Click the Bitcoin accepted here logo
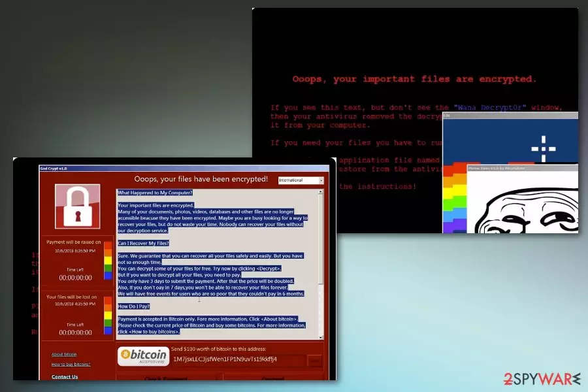The height and width of the screenshot is (392, 588). click(x=143, y=356)
